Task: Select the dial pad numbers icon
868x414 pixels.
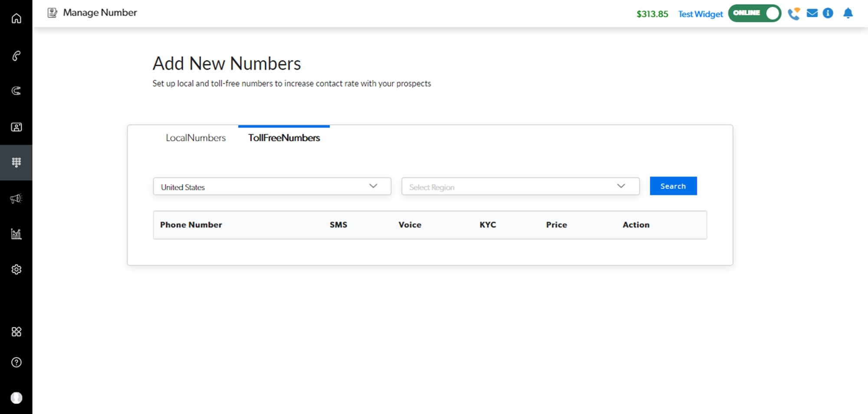Action: (x=16, y=162)
